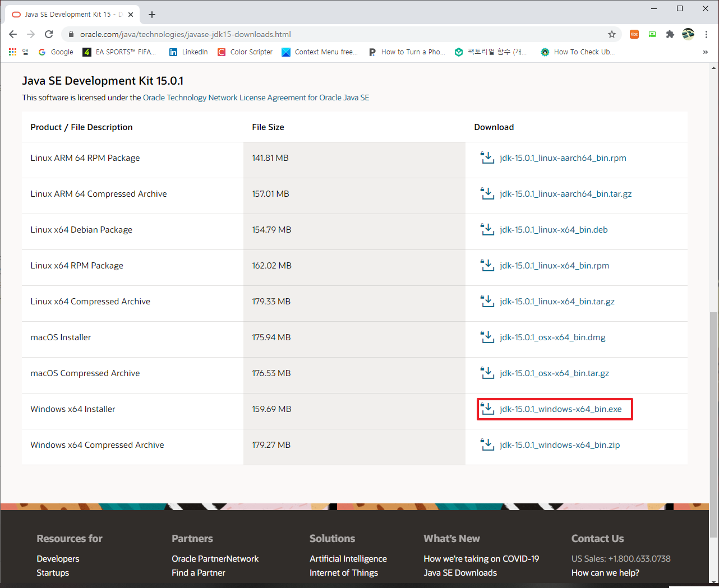Click the Java SE Development Kit 15.0.1 heading

pyautogui.click(x=103, y=81)
